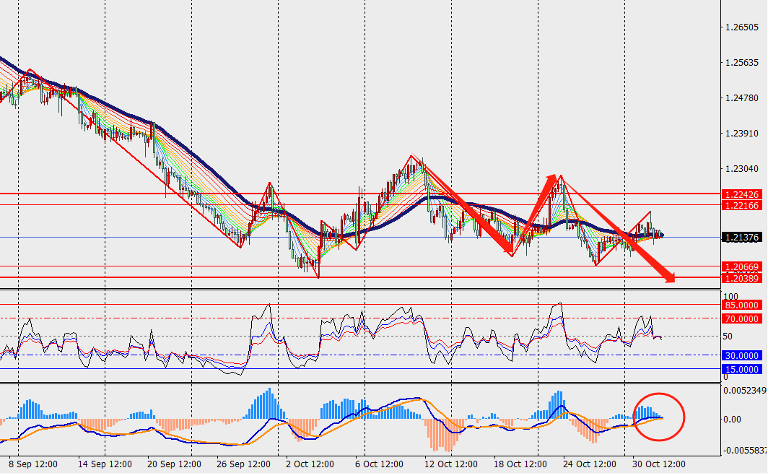
Task: Click the red 1.22166 level label
Action: (742, 205)
